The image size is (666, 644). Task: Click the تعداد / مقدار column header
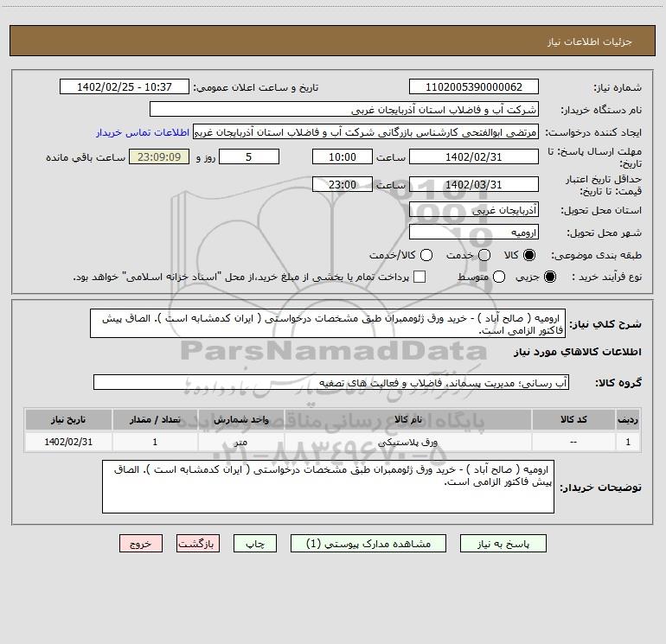click(x=155, y=419)
